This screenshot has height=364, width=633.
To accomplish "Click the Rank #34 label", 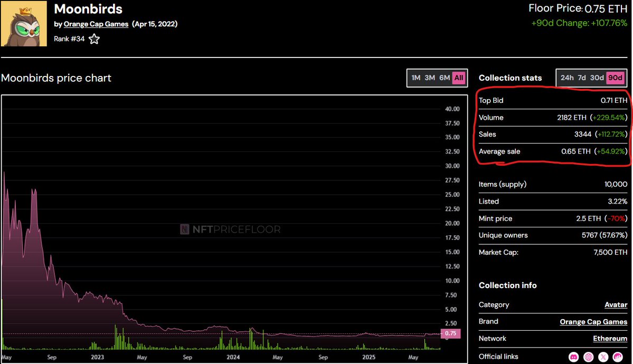I will tap(69, 39).
